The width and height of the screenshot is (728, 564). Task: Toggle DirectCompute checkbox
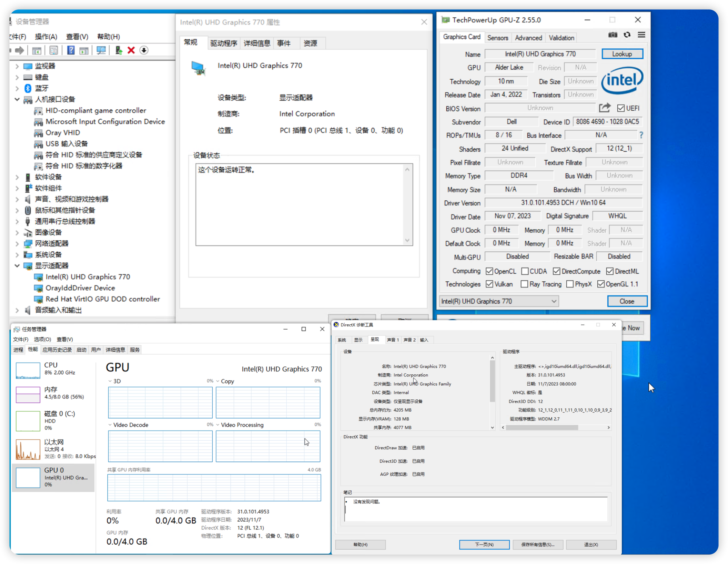point(556,271)
